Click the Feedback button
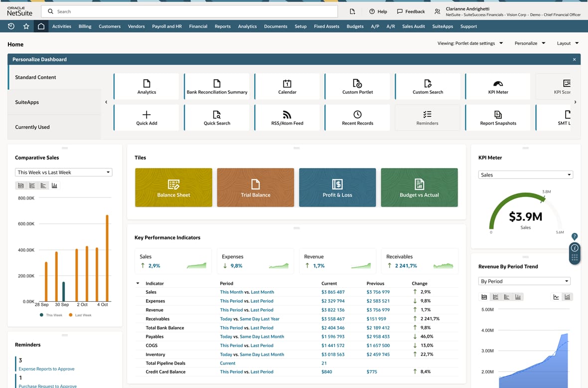 [x=411, y=11]
